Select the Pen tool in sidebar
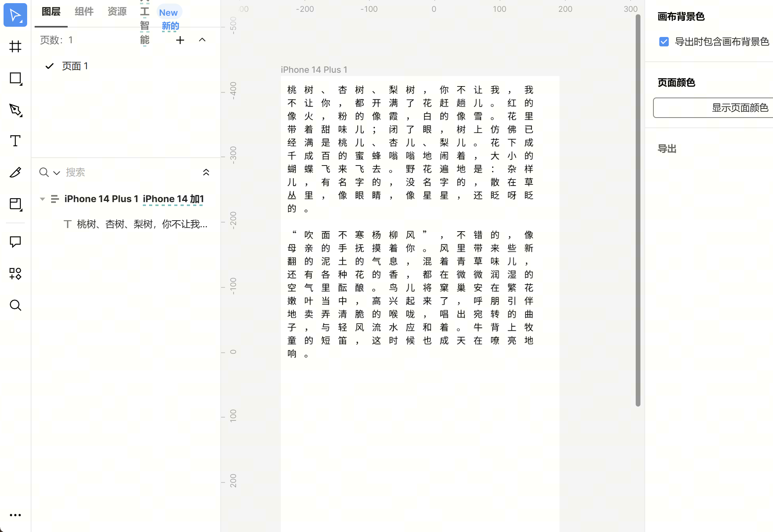The image size is (773, 532). 16,110
